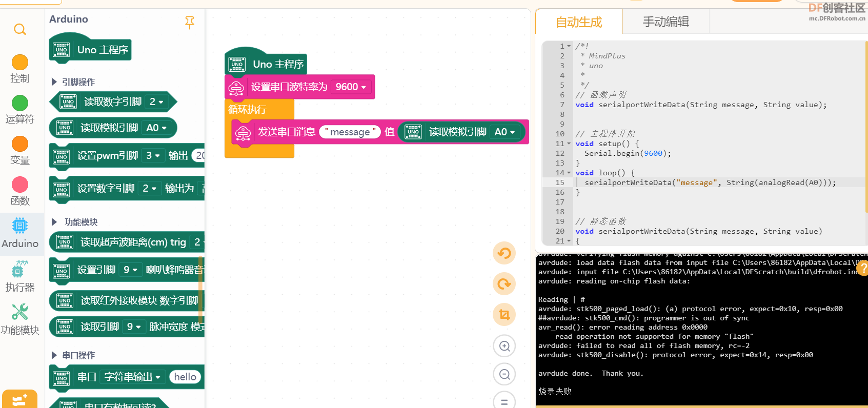Click the redo button on the workspace
The width and height of the screenshot is (868, 408).
pyautogui.click(x=504, y=284)
